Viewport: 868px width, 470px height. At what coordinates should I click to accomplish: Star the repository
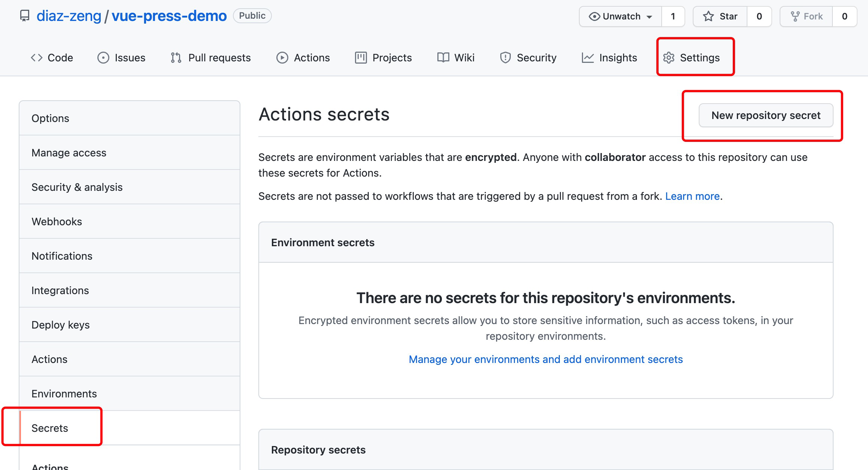tap(720, 16)
